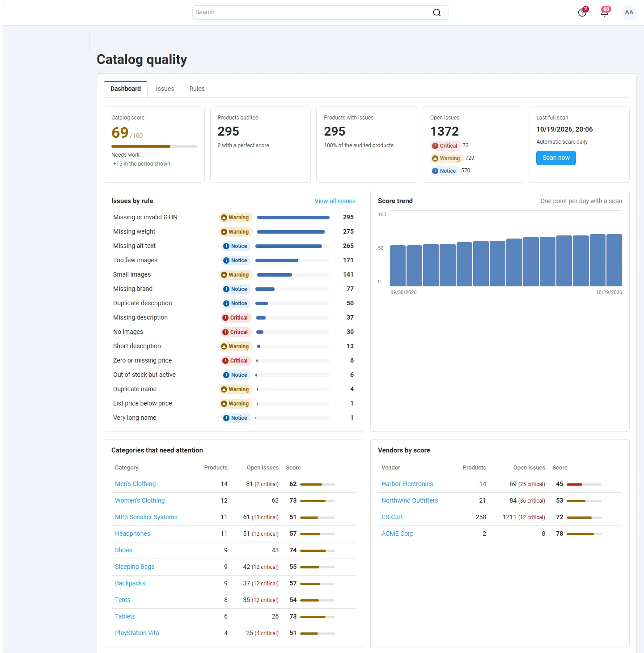Viewport: 644px width, 653px height.
Task: Click the Missing brand rule name
Action: click(x=133, y=289)
